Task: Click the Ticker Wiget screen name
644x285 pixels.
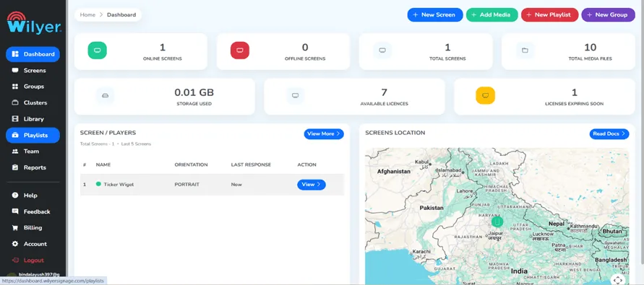Action: tap(119, 185)
